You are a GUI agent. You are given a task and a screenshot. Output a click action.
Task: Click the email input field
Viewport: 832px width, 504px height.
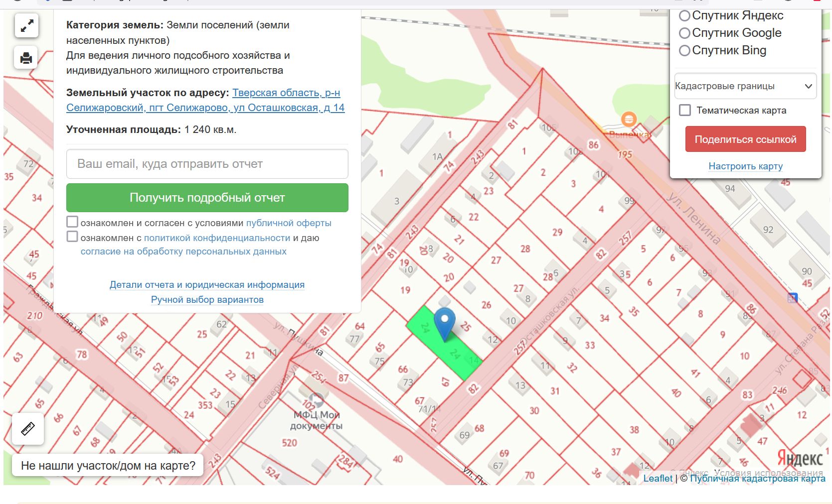tap(207, 164)
